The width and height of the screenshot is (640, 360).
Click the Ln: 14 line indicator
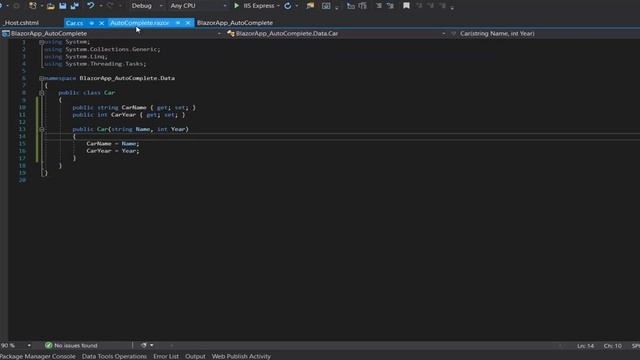(x=585, y=346)
